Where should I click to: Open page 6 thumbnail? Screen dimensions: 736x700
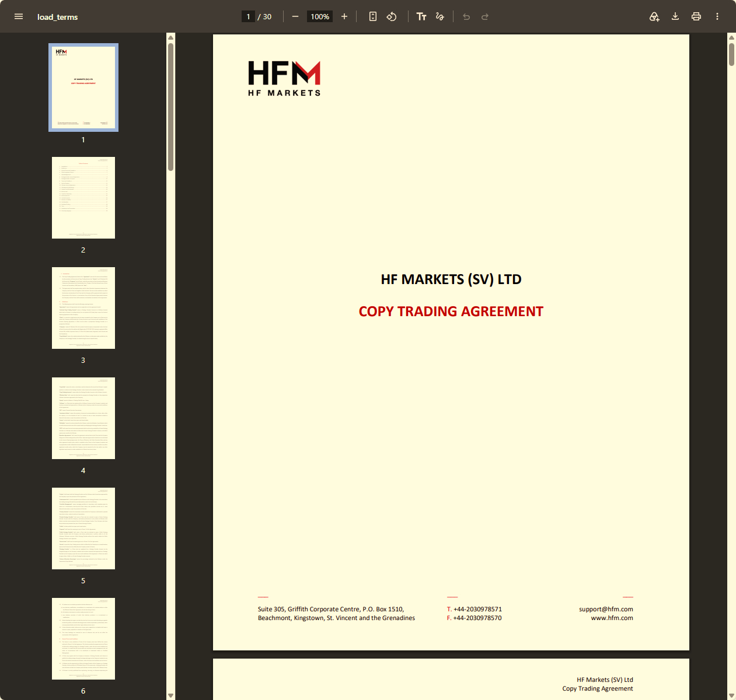(x=83, y=639)
